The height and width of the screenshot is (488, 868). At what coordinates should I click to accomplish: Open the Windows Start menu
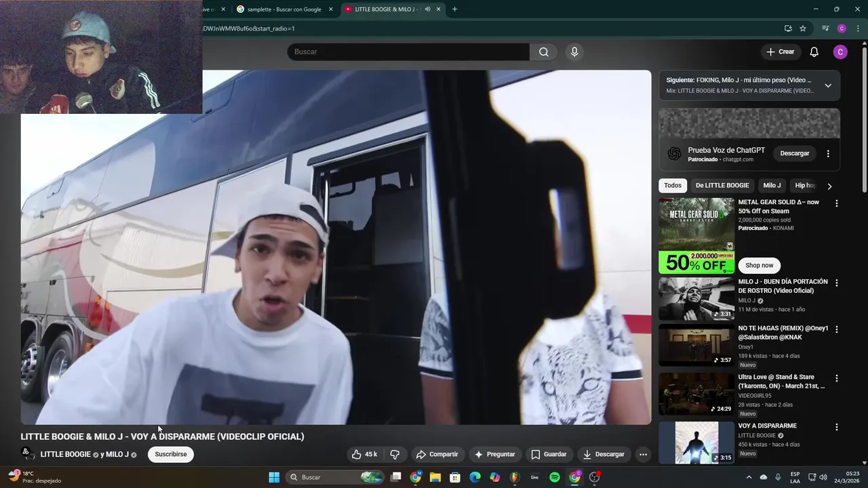(x=274, y=477)
